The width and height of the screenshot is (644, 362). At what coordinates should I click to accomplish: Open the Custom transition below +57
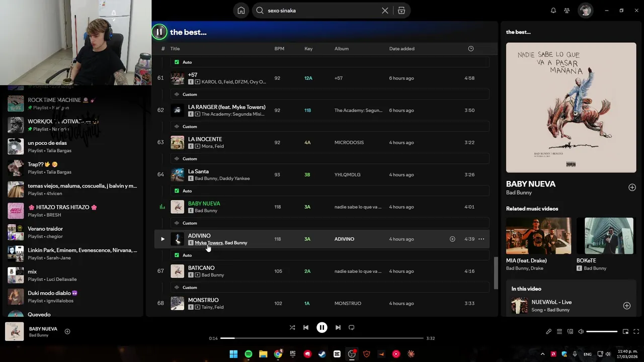330,95
